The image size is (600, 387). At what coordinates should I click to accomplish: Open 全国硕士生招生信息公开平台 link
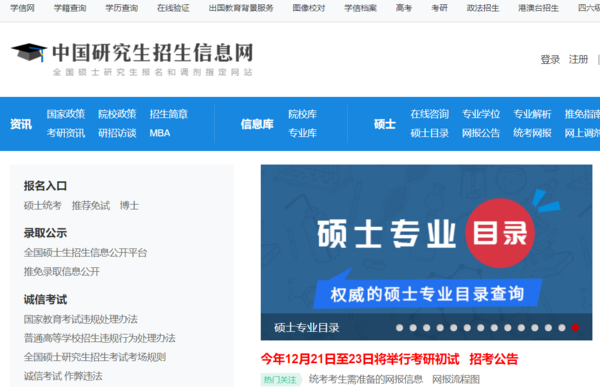click(x=85, y=253)
